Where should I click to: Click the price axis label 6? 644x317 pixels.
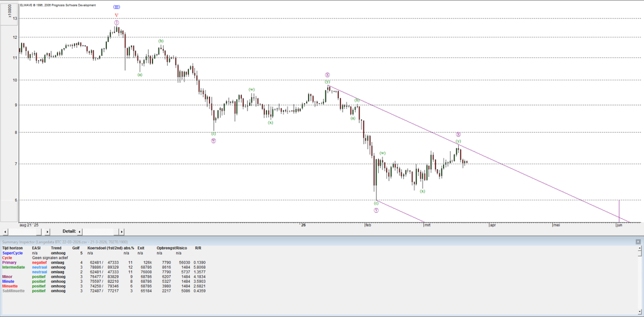tap(16, 200)
